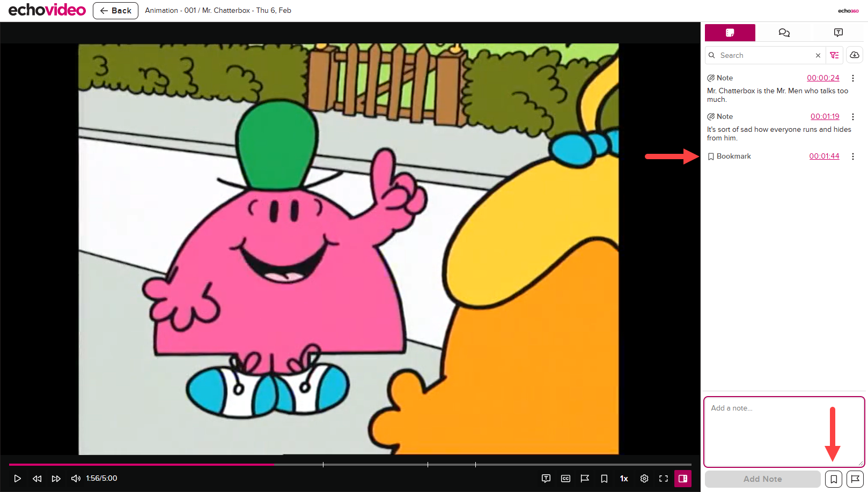Image resolution: width=868 pixels, height=492 pixels.
Task: Open options menu for the Bookmark
Action: [853, 156]
